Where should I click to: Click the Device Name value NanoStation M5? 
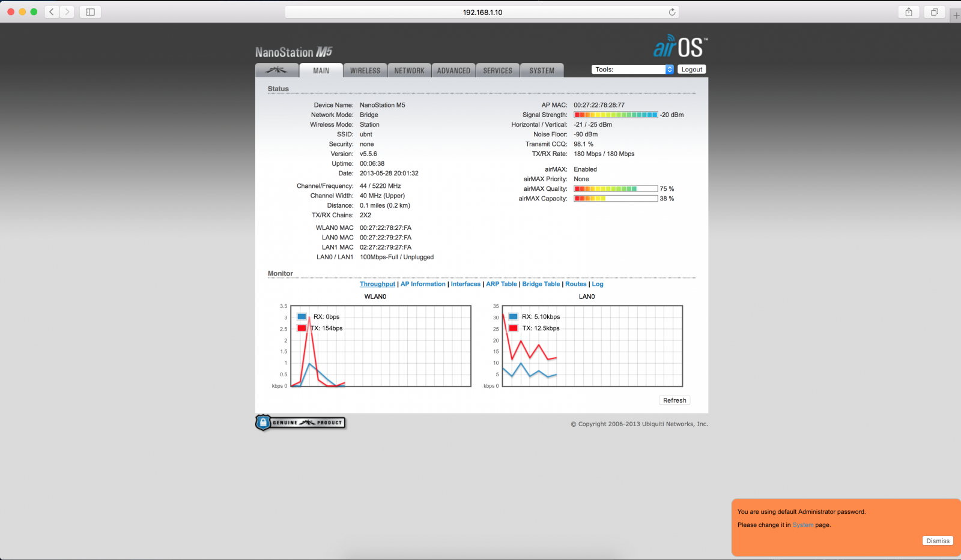(x=383, y=105)
